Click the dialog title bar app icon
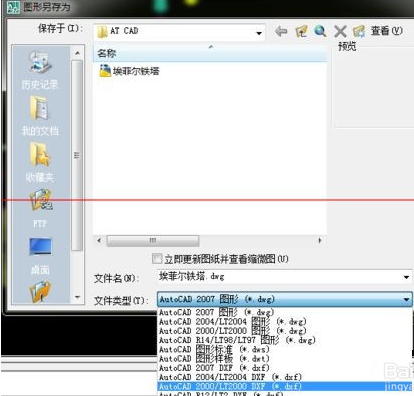Viewport: 414px width, 396px height. tap(13, 7)
